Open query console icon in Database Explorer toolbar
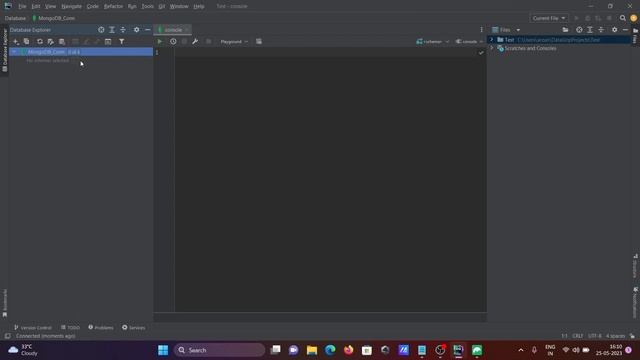This screenshot has height=360, width=640. coord(108,42)
